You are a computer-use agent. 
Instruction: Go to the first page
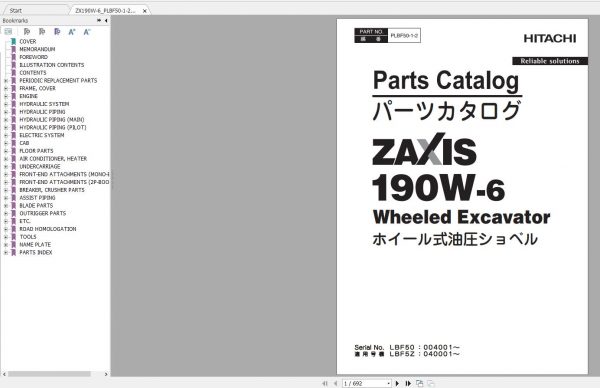(325, 383)
